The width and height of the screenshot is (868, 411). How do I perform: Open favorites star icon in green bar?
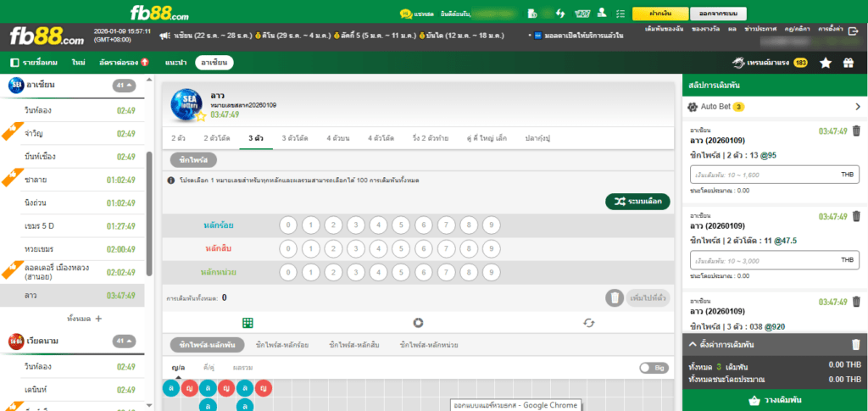coord(826,63)
